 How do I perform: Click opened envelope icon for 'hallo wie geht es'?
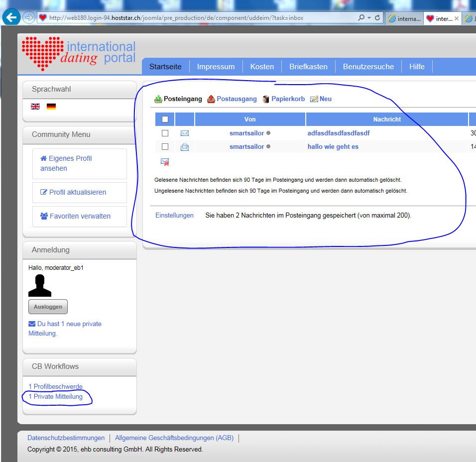(x=185, y=147)
